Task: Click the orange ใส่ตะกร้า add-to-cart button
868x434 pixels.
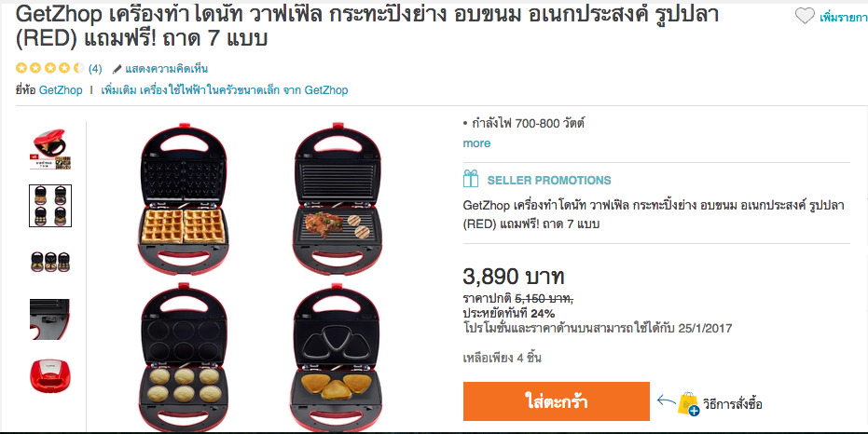Action: coord(557,401)
